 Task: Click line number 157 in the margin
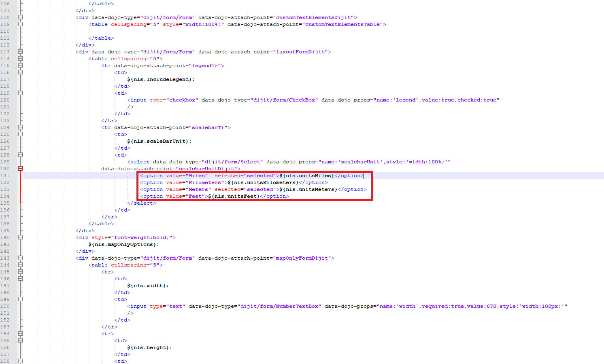(x=5, y=354)
